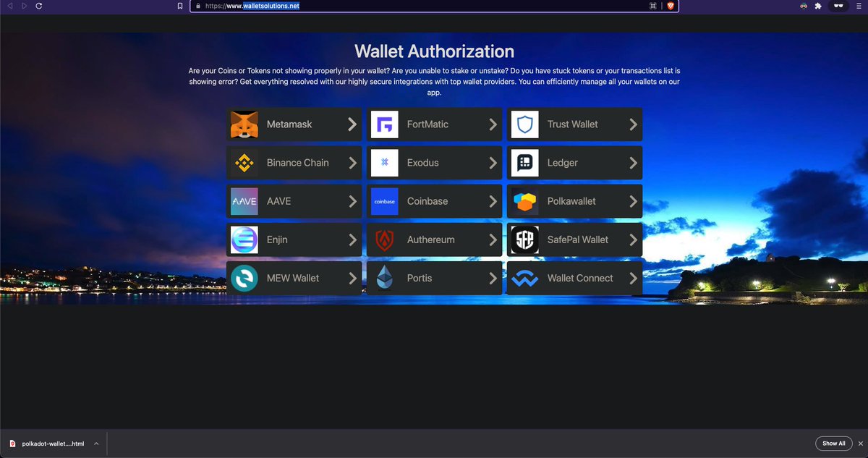Select the MEW Wallet label
Screen dimensions: 868x458
point(293,278)
